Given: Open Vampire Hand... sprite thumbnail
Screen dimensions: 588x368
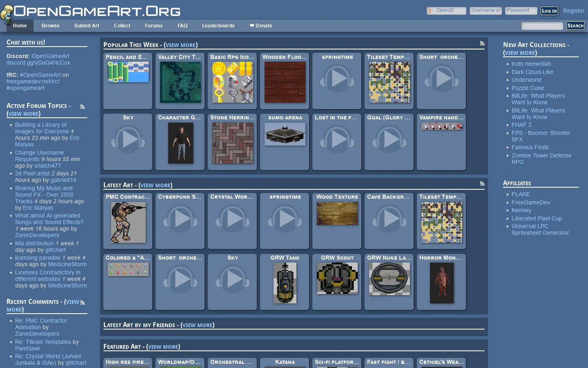Looking at the screenshot, I should coord(442,126).
